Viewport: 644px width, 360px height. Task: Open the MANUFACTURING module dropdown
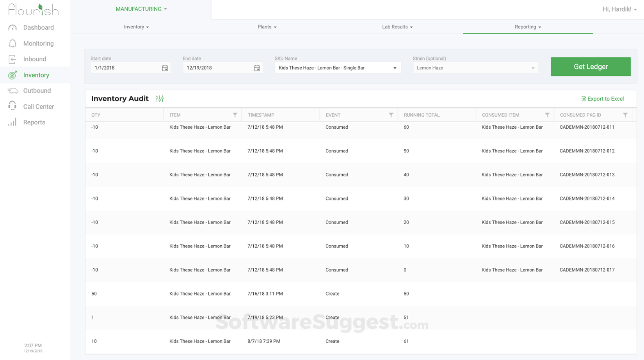[x=141, y=9]
